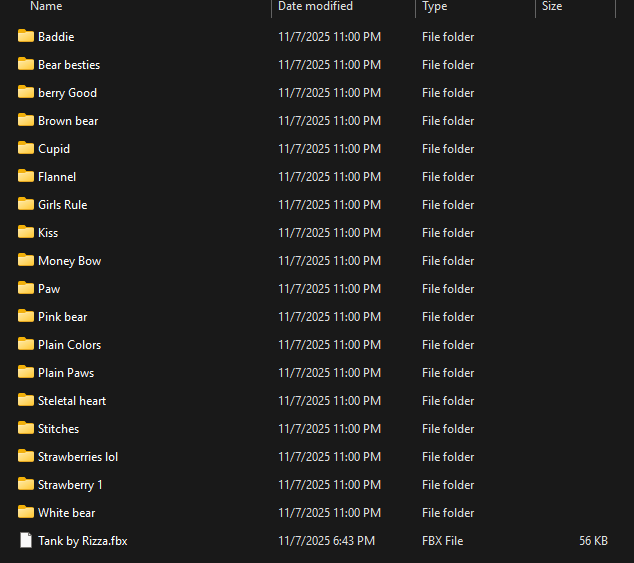Select the Steletal heart folder
634x563 pixels.
tap(72, 401)
